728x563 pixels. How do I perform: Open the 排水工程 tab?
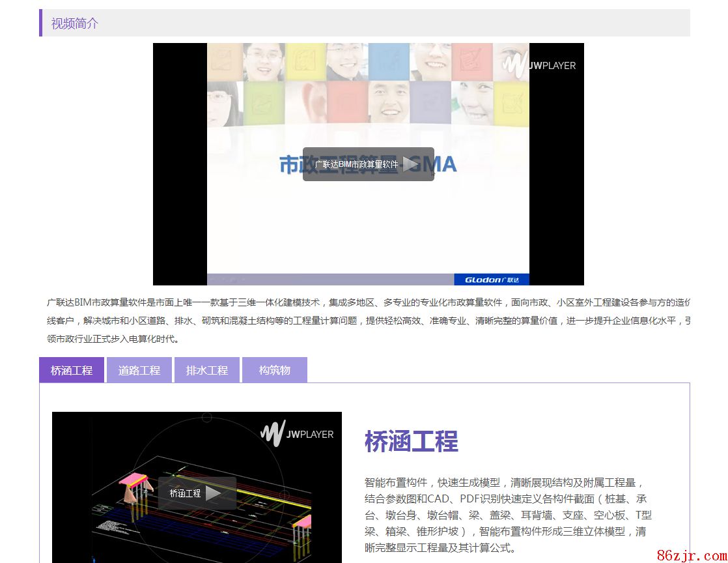207,370
